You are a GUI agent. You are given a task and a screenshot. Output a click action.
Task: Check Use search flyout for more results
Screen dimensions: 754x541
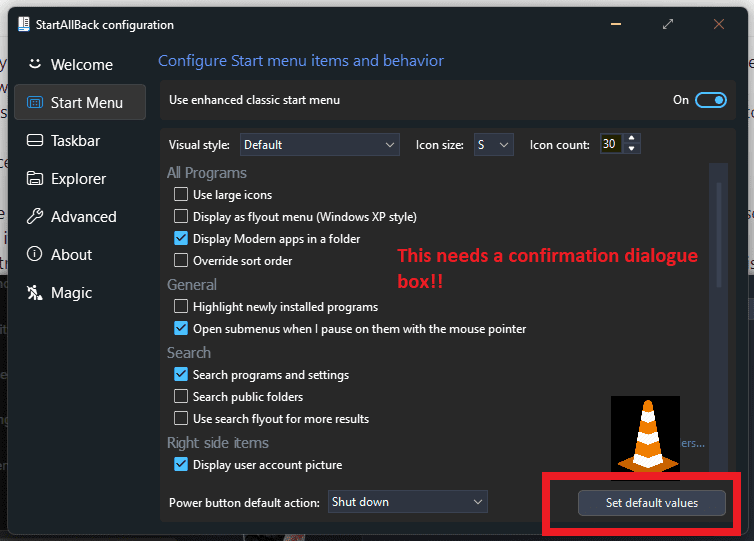pyautogui.click(x=181, y=418)
